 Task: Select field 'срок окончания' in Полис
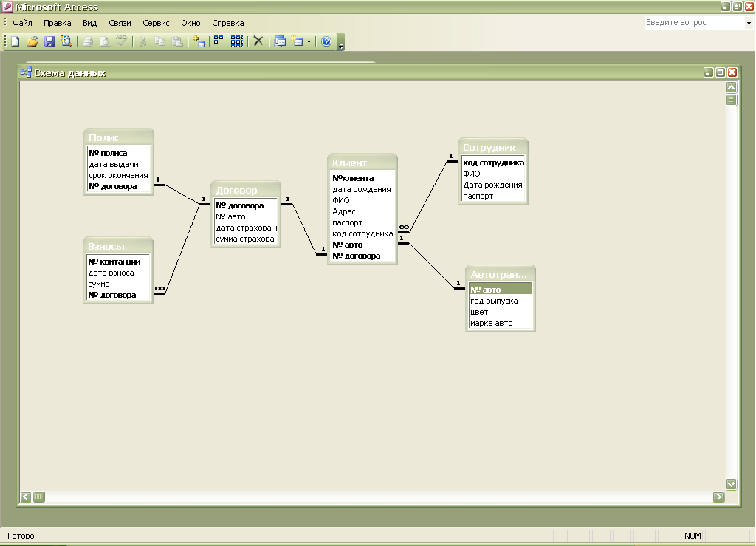[119, 175]
